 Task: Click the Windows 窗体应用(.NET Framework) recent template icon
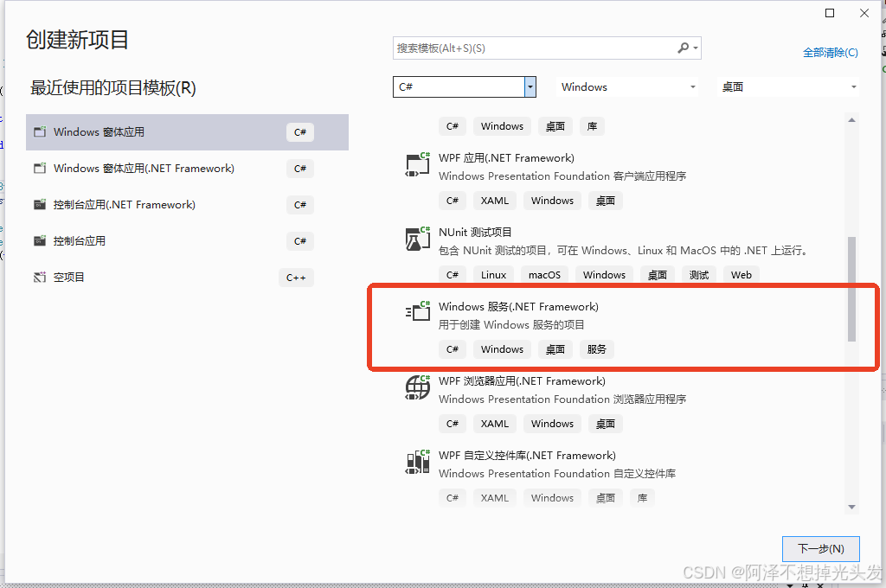pos(40,169)
